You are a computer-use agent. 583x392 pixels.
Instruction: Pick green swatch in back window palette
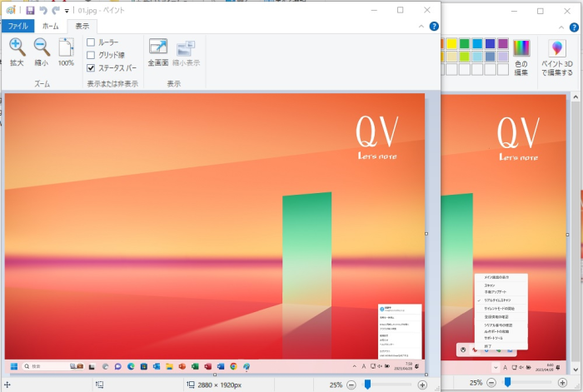(x=465, y=44)
